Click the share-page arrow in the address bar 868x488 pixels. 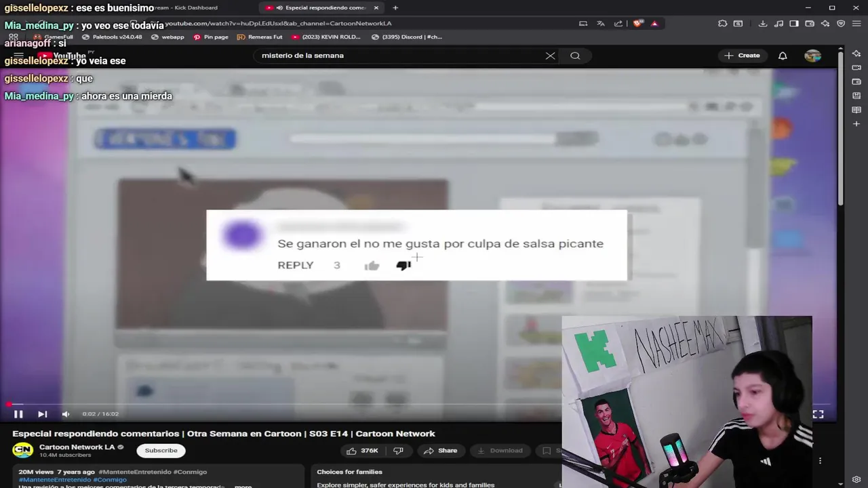click(618, 23)
